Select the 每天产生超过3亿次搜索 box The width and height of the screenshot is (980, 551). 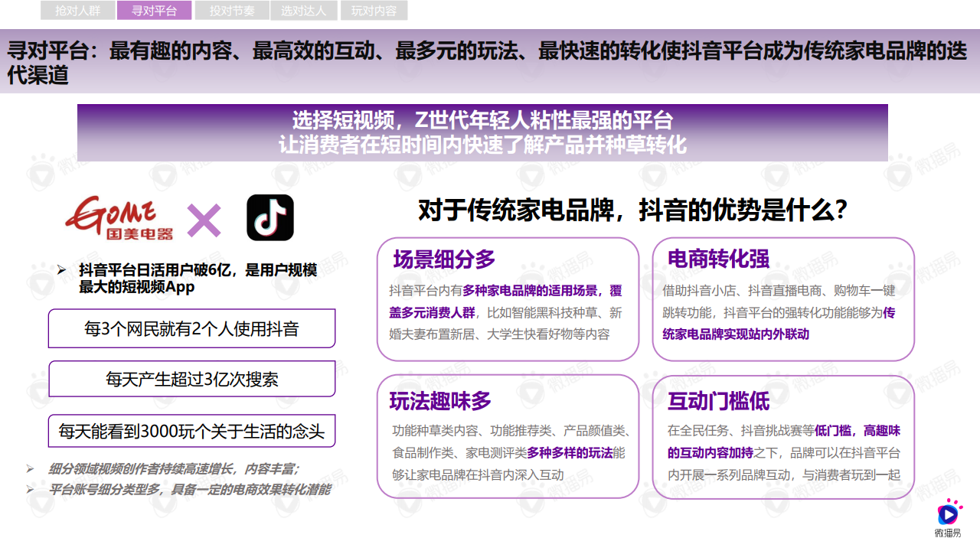pyautogui.click(x=191, y=379)
